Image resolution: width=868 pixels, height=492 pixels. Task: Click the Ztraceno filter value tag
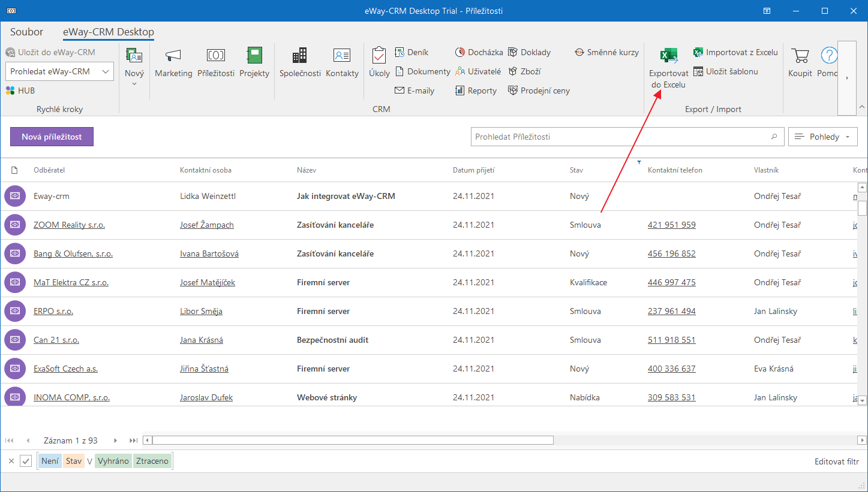152,461
